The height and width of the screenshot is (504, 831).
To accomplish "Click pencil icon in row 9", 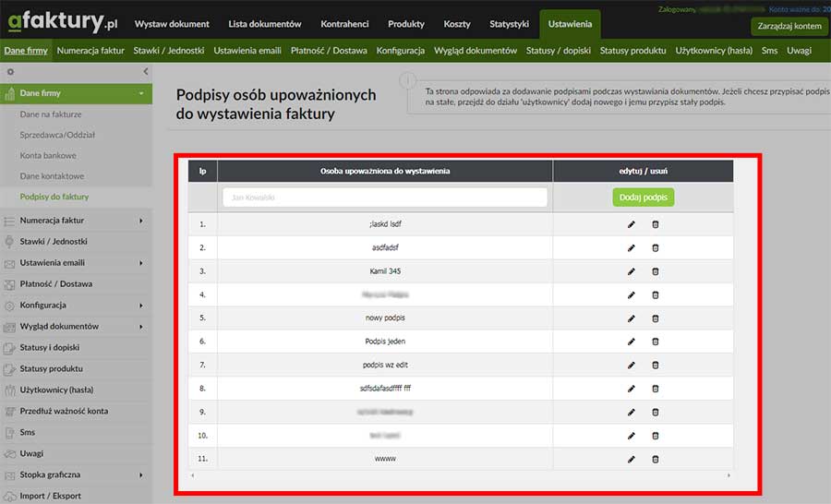I will tap(632, 413).
